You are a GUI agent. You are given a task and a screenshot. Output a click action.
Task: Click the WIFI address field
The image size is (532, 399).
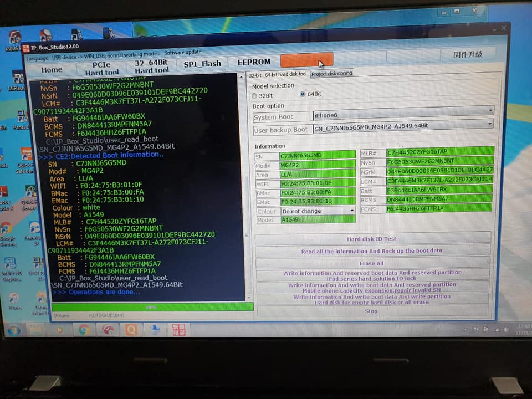[317, 183]
